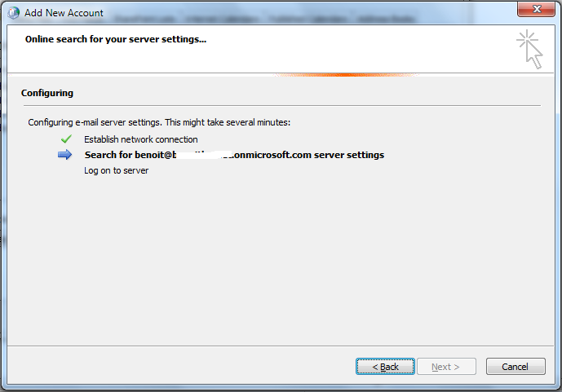Close the Add New Account dialog
This screenshot has height=392, width=562.
(535, 11)
